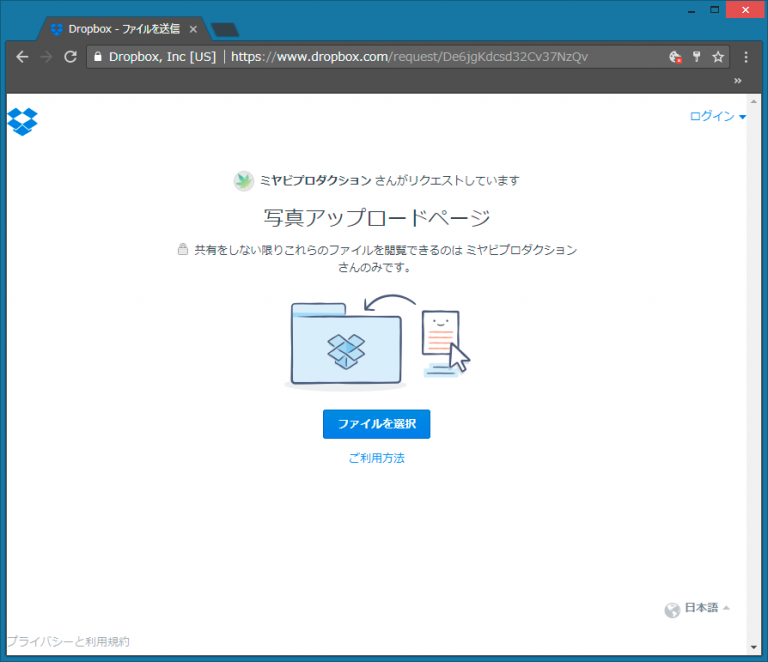Reload the page with the refresh icon
The height and width of the screenshot is (662, 768).
click(x=70, y=57)
